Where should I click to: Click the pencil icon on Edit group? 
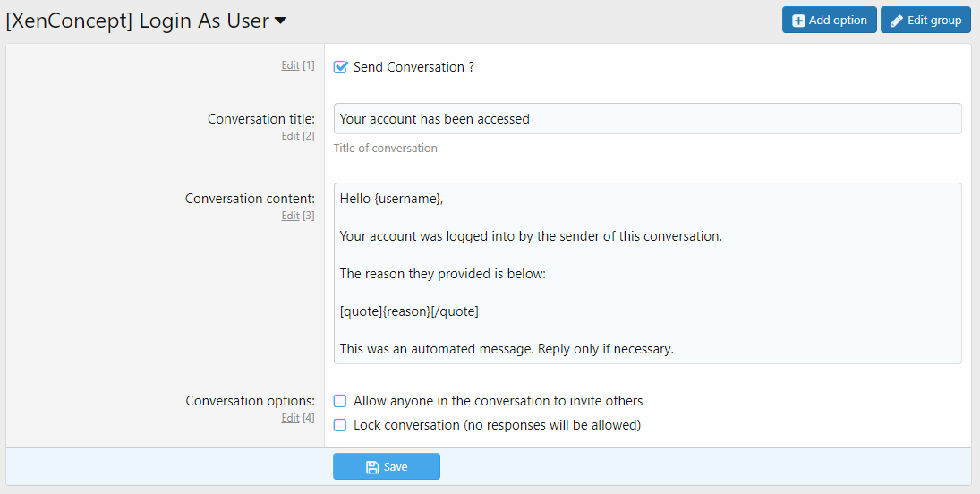pyautogui.click(x=896, y=21)
